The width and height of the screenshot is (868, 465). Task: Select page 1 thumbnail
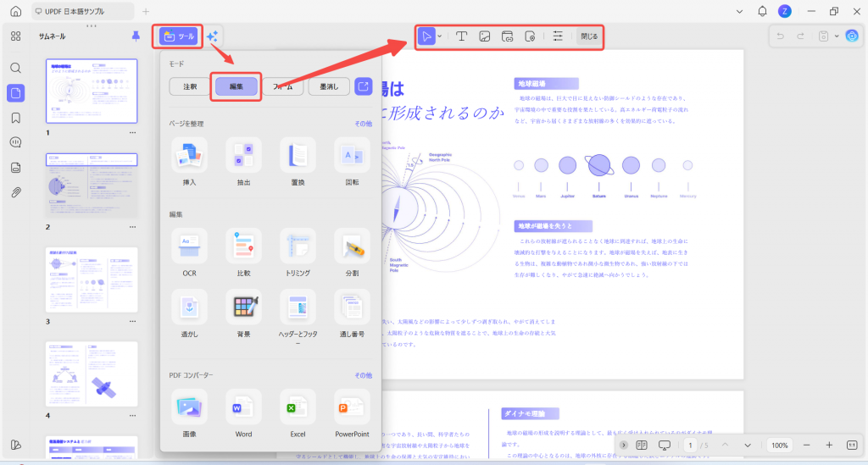tap(92, 91)
